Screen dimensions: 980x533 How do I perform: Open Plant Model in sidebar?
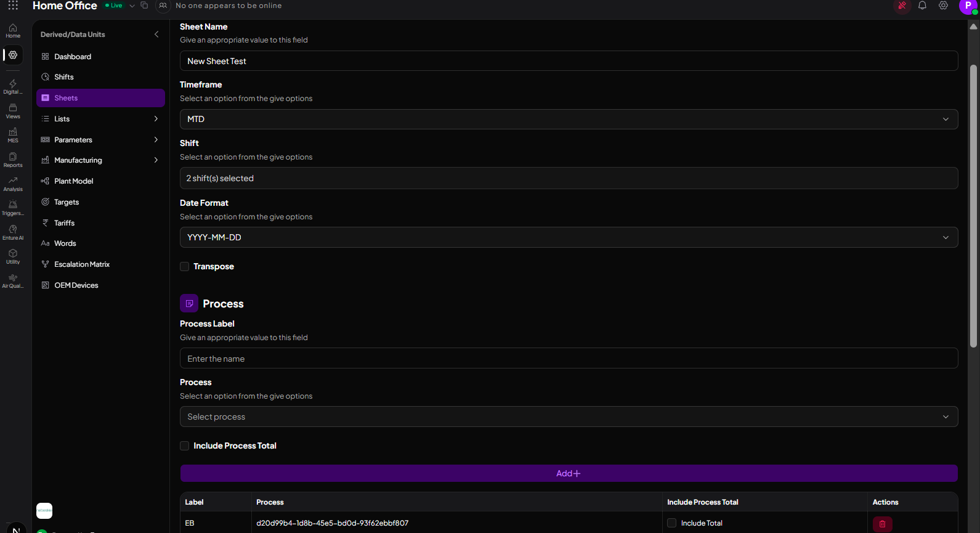(x=100, y=181)
